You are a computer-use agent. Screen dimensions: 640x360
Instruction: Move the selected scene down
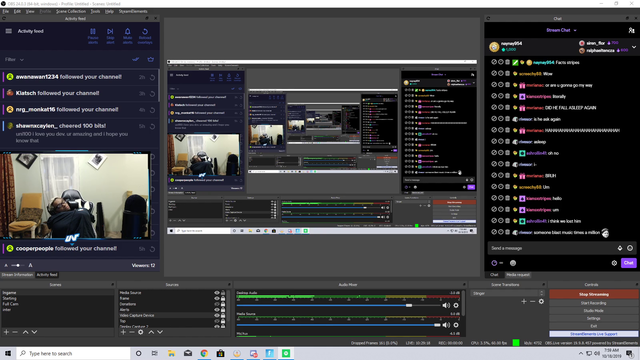coord(34,332)
